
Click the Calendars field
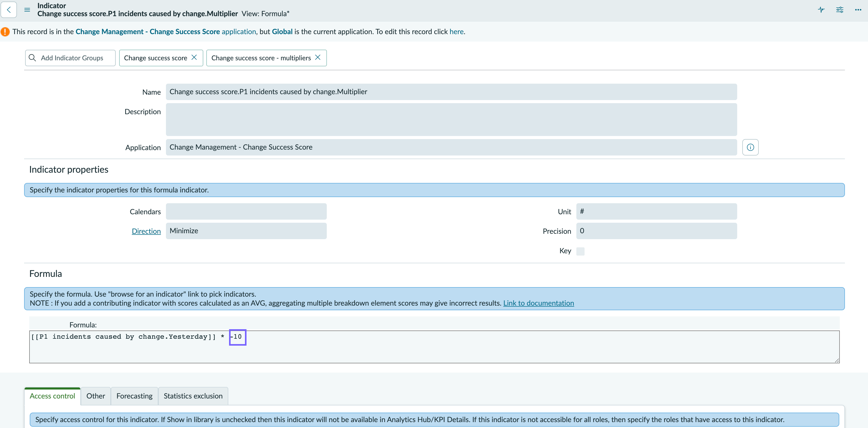(246, 211)
